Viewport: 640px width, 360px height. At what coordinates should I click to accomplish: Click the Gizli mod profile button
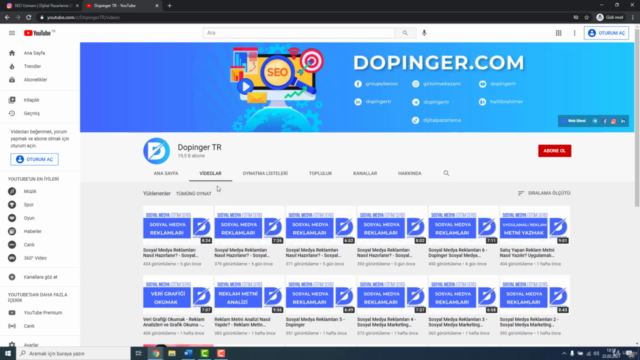[611, 18]
